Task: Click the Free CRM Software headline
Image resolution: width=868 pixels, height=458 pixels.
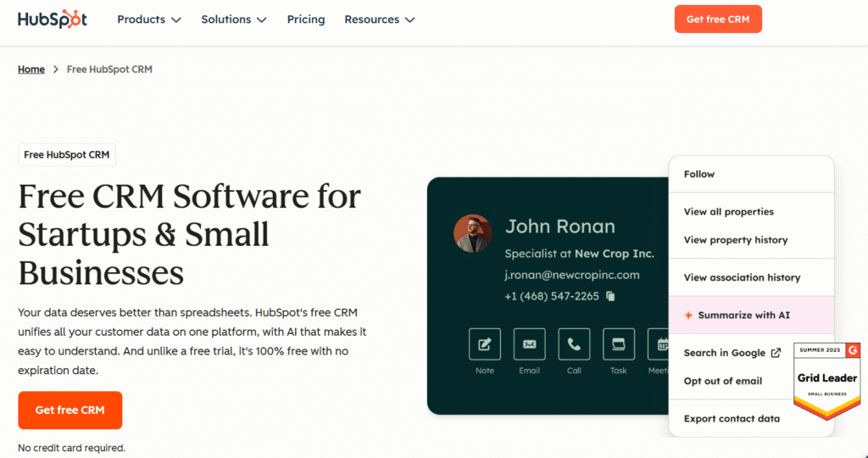Action: (x=189, y=234)
